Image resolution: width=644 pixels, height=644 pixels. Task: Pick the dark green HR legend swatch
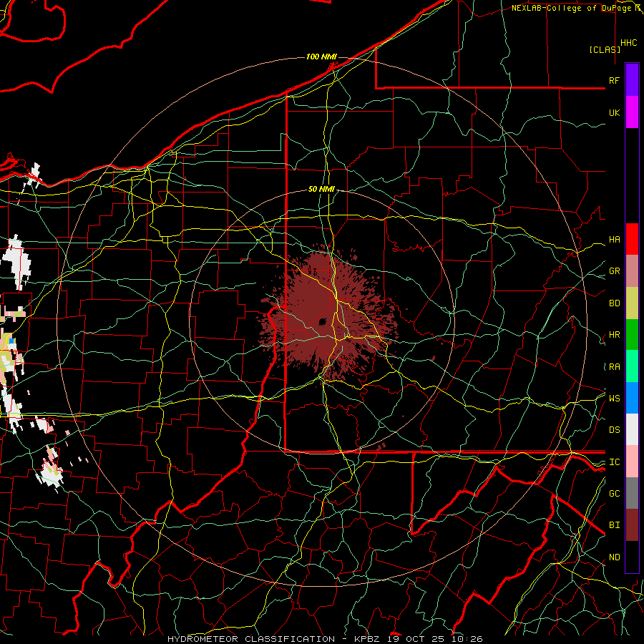click(632, 335)
